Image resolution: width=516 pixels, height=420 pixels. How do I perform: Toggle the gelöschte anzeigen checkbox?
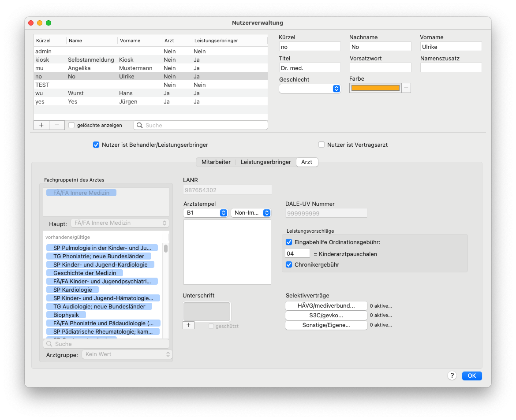point(71,125)
